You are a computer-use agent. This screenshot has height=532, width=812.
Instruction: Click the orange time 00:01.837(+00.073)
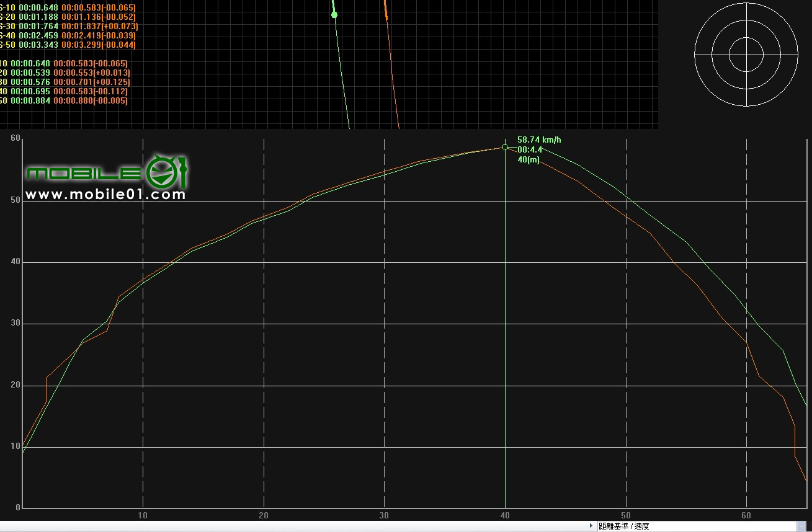pos(100,26)
